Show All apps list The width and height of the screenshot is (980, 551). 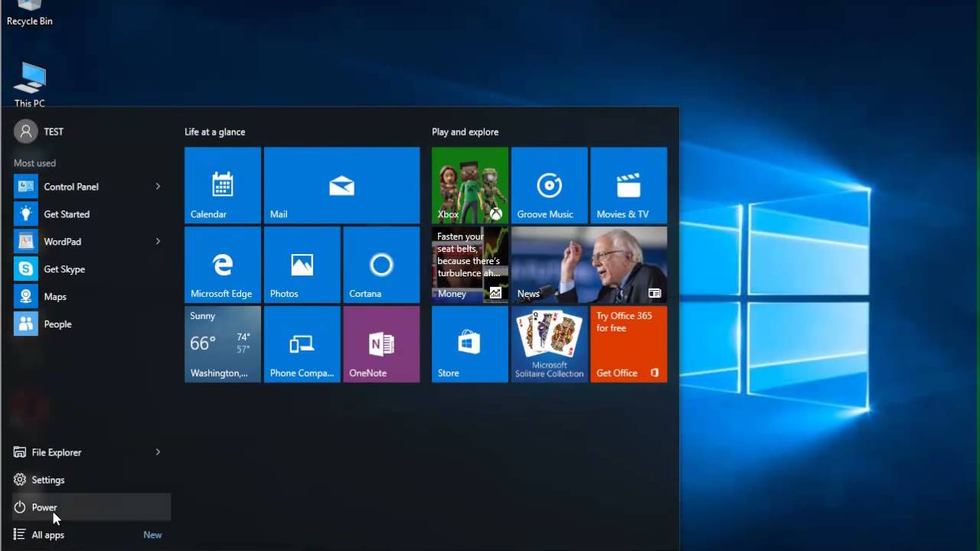pyautogui.click(x=91, y=535)
